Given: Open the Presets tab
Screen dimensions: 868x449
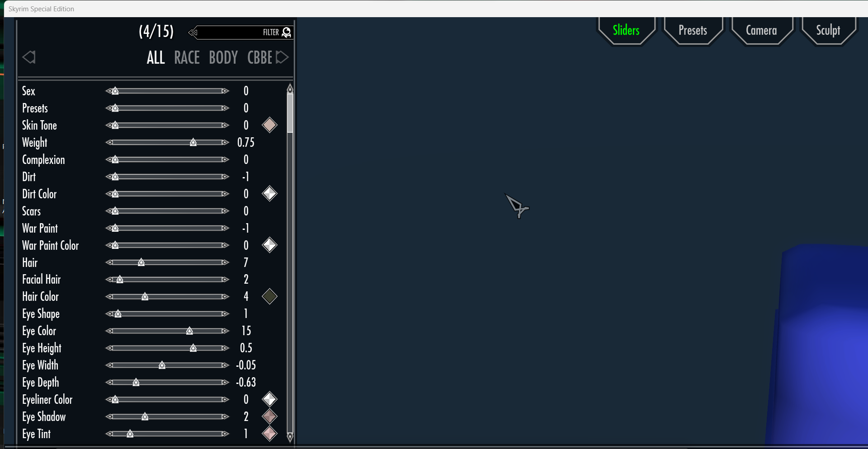Looking at the screenshot, I should [693, 30].
